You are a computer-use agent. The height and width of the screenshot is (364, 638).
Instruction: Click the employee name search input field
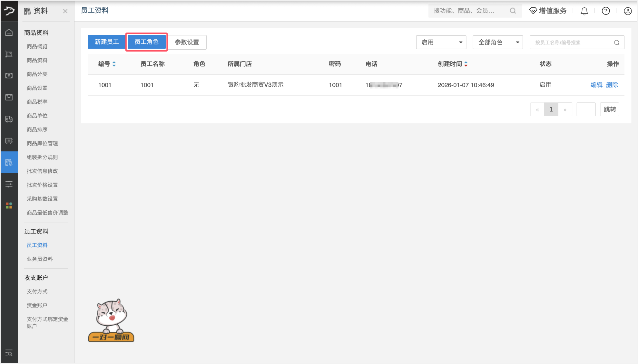pos(574,42)
